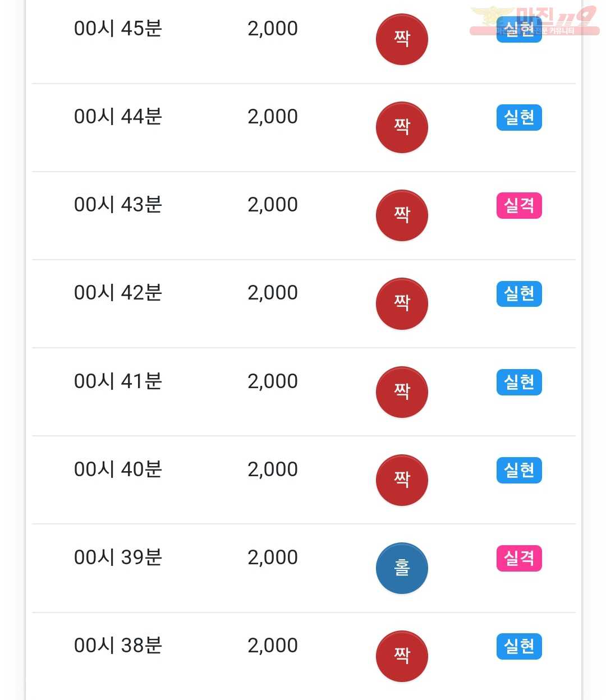This screenshot has height=700, width=606.
Task: Select the 실현 badge at 00시 38분
Action: coord(519,646)
